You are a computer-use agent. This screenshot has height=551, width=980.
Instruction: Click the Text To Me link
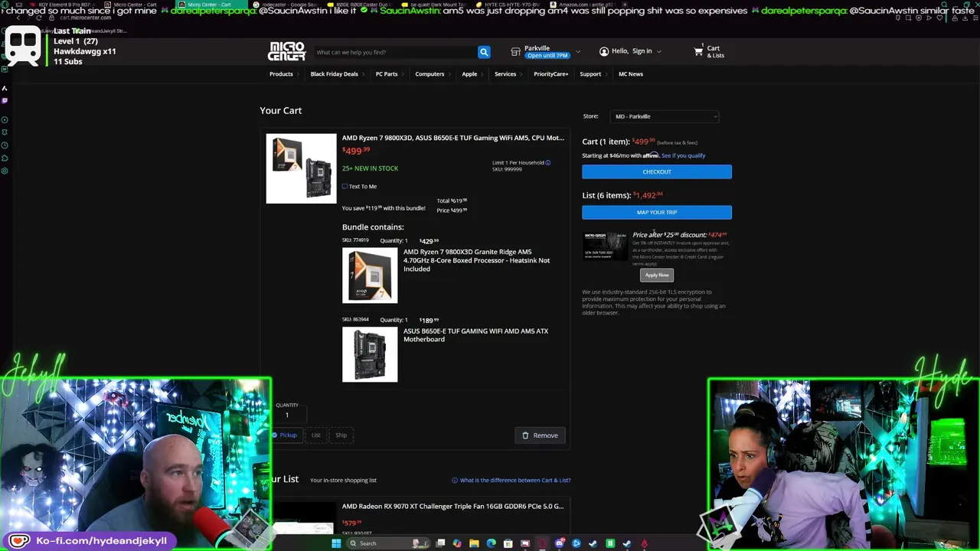363,186
